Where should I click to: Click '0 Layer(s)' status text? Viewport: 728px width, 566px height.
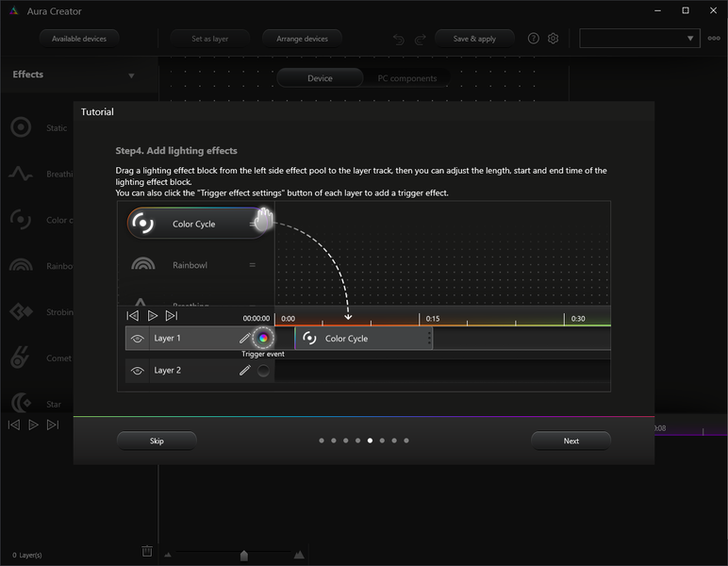click(27, 555)
